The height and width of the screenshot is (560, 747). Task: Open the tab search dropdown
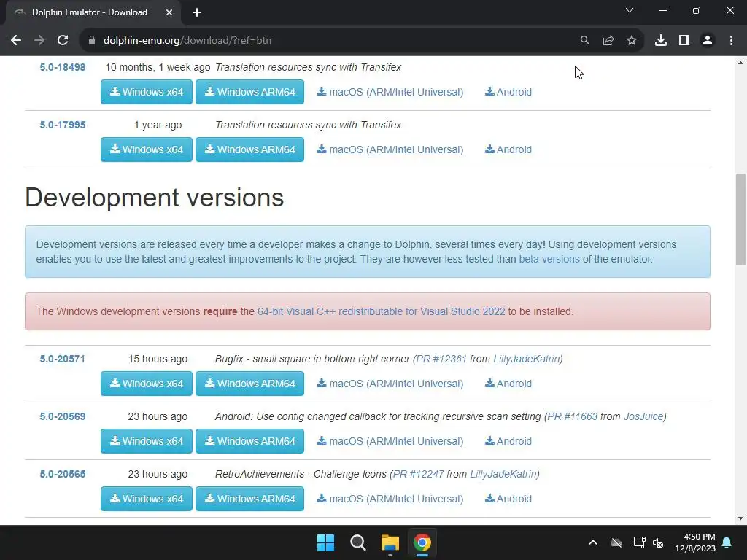tap(630, 10)
